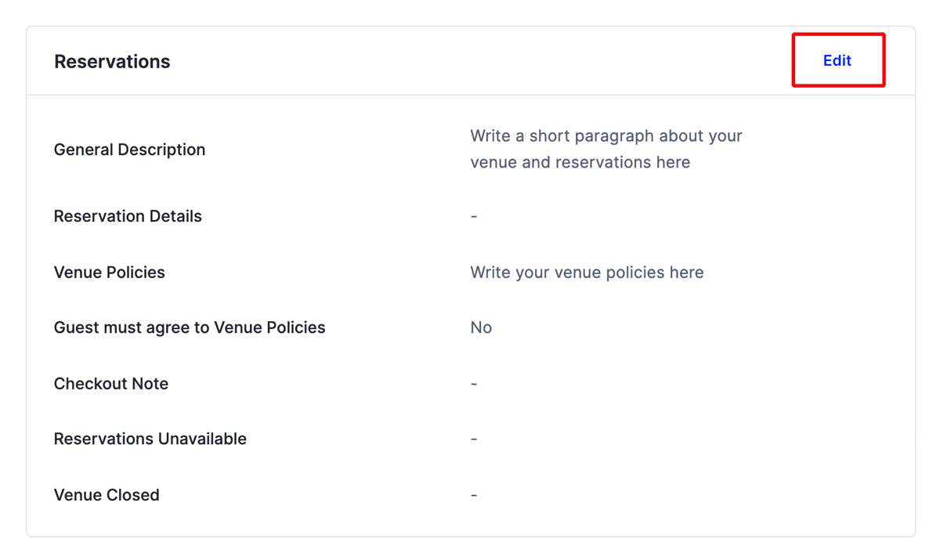The height and width of the screenshot is (560, 940).
Task: Click 'Write a short paragraph about your' text line
Action: pos(606,135)
